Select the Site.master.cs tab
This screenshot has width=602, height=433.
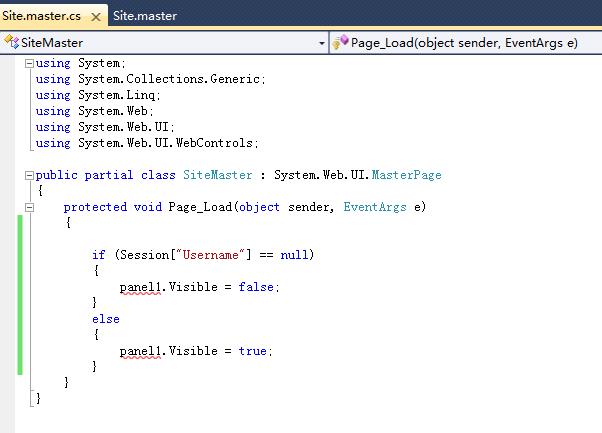[41, 16]
